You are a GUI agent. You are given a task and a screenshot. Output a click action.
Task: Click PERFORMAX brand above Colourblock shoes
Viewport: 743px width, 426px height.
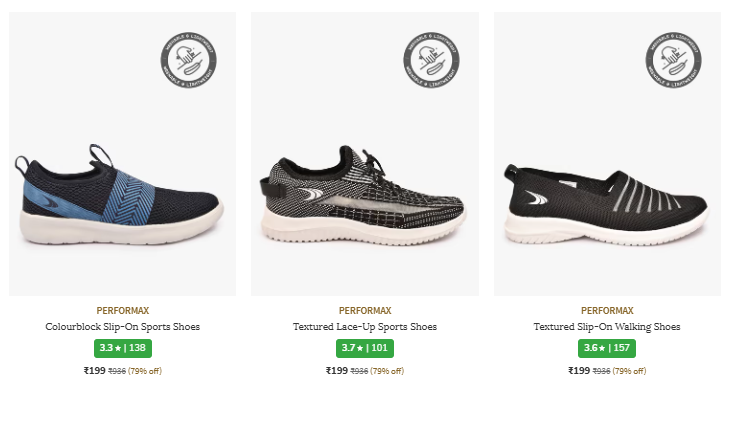[123, 311]
